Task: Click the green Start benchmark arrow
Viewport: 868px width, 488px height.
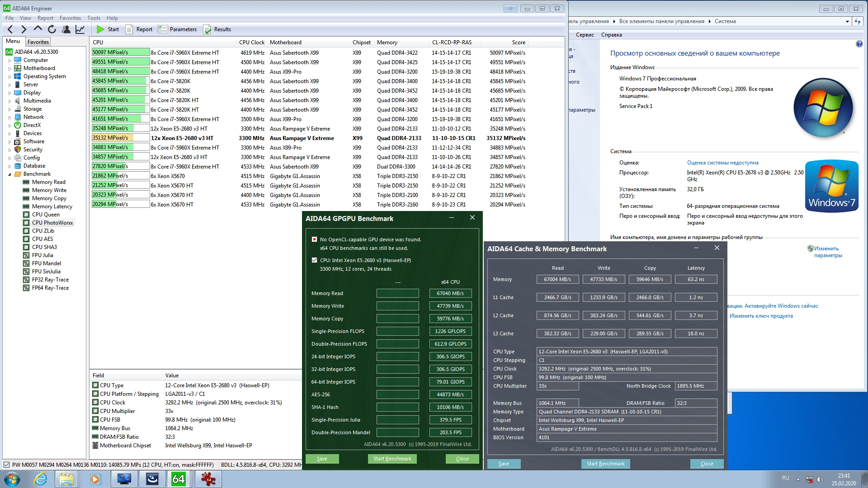Action: tap(100, 29)
